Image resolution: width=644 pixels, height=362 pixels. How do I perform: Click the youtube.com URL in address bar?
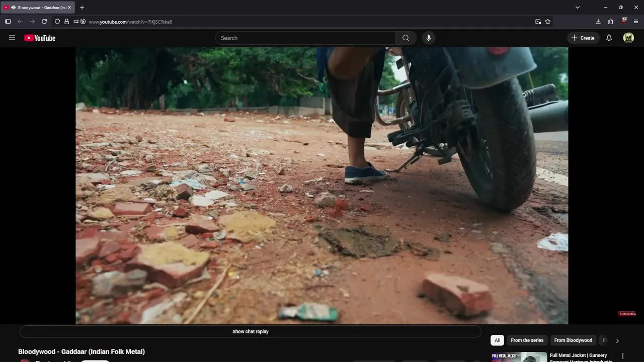click(130, 22)
